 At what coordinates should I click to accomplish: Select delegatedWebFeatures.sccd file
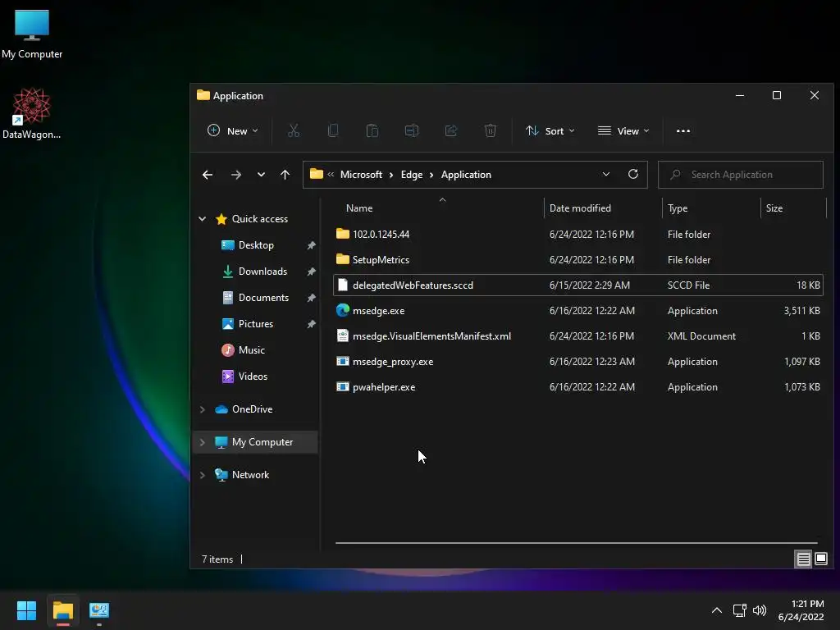[x=577, y=285]
